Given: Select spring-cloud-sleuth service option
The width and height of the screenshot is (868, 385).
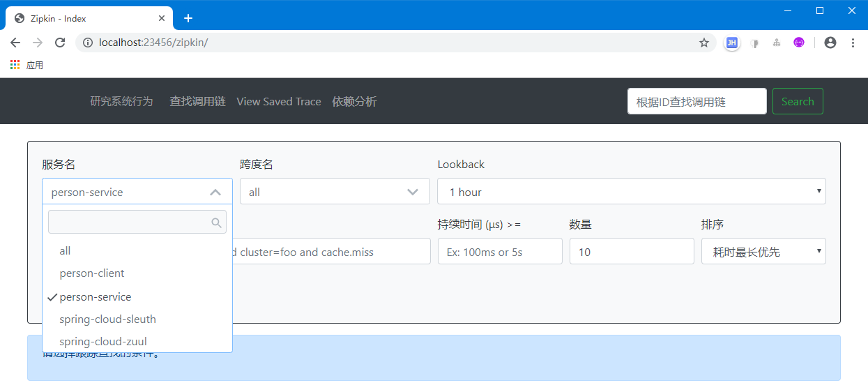Looking at the screenshot, I should 107,319.
